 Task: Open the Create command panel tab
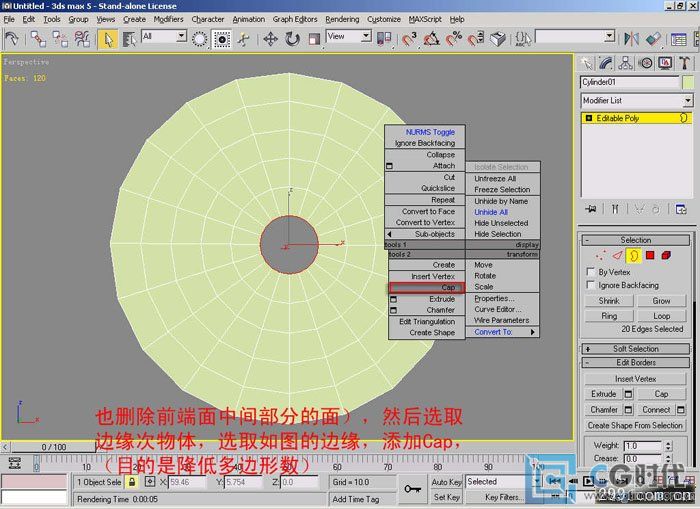[x=587, y=63]
